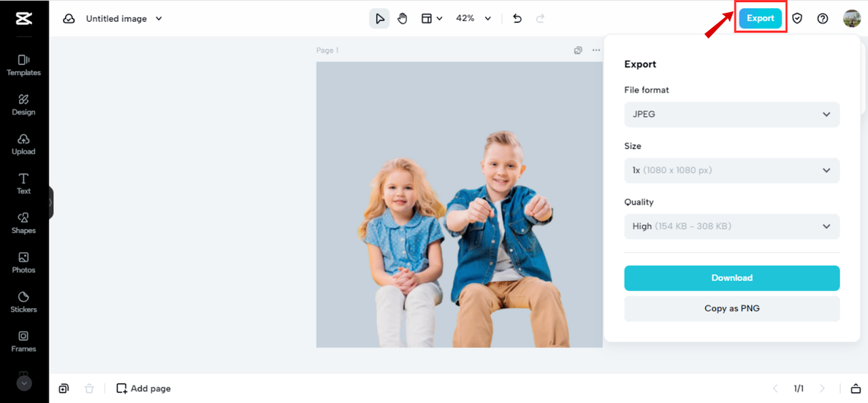Click the Add page button
Image resolution: width=868 pixels, height=403 pixels.
coord(144,389)
